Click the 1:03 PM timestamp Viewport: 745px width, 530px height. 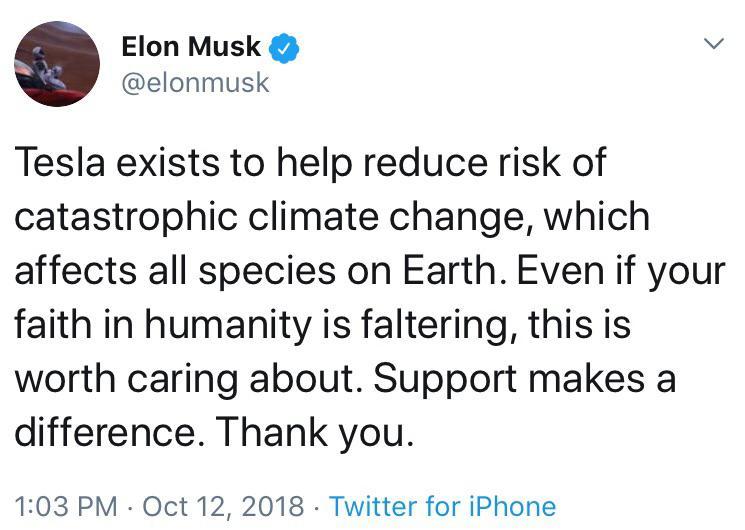pyautogui.click(x=58, y=506)
